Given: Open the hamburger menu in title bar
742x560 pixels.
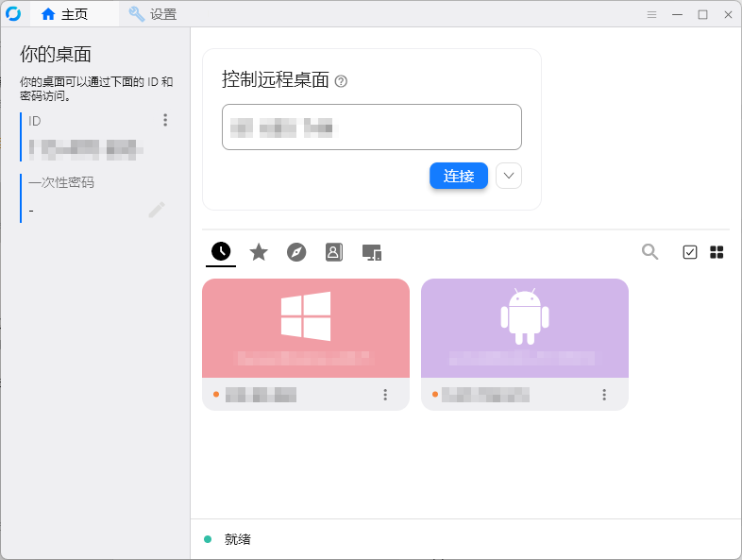Looking at the screenshot, I should click(x=651, y=15).
